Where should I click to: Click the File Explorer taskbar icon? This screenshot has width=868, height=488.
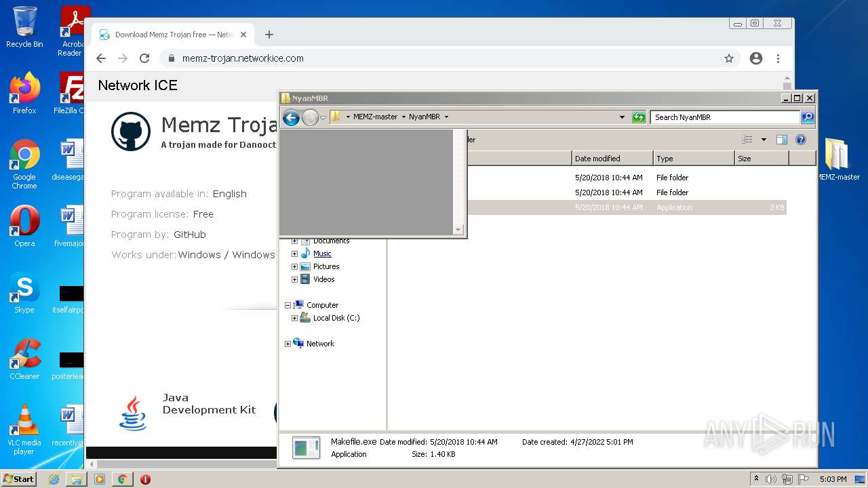click(77, 479)
